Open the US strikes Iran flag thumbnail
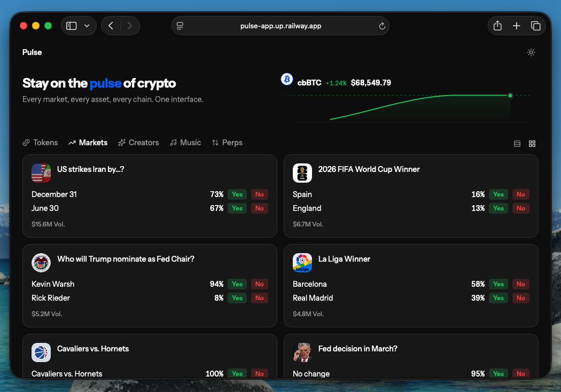Viewport: 561px width, 392px height. (41, 173)
